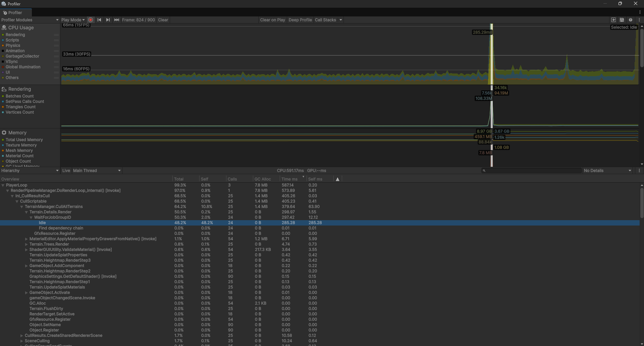Save the profile data to disk
The image size is (644, 346).
[x=622, y=20]
